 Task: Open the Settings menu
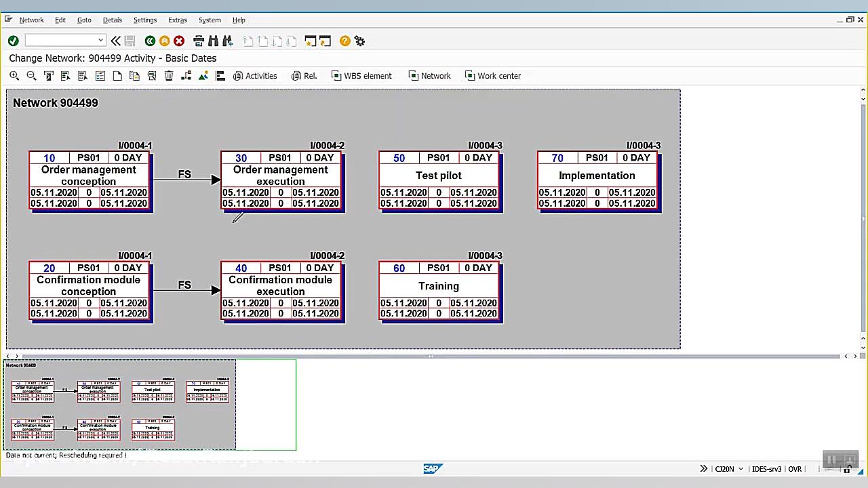click(145, 20)
